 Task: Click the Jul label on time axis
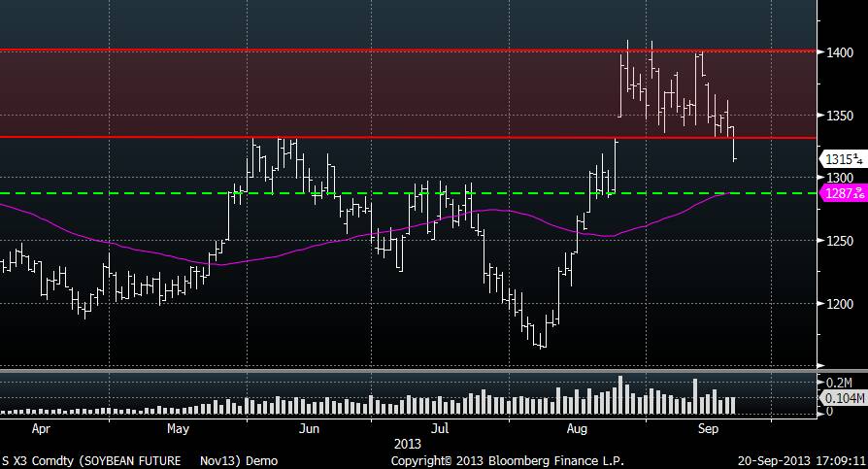[440, 427]
